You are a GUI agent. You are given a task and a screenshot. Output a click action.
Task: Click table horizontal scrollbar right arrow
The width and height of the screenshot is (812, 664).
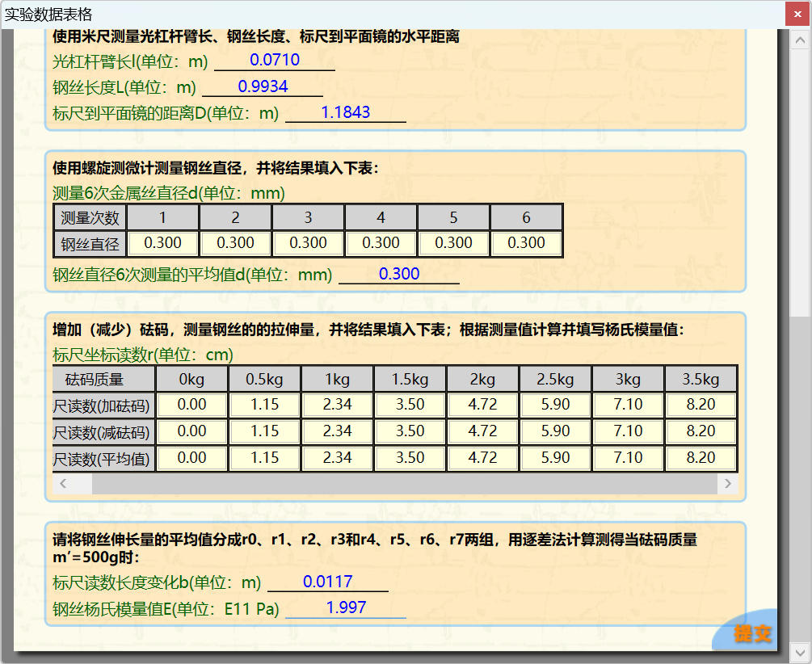point(727,484)
